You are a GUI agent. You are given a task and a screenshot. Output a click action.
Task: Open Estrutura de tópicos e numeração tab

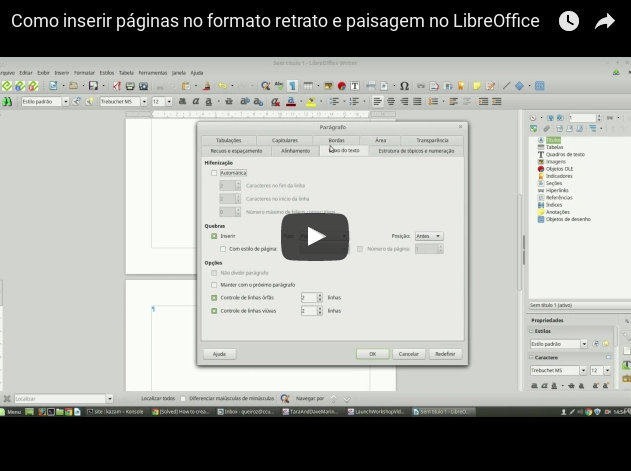pyautogui.click(x=416, y=151)
